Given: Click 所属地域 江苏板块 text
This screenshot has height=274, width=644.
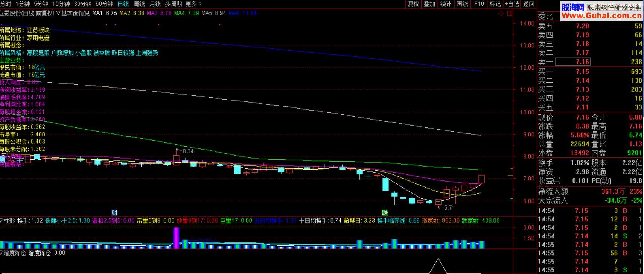Looking at the screenshot, I should click(25, 30).
